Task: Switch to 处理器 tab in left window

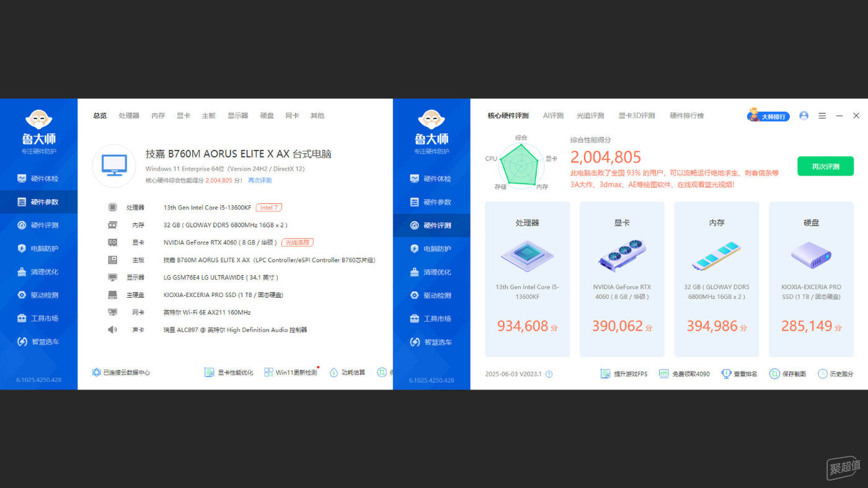Action: [x=129, y=115]
